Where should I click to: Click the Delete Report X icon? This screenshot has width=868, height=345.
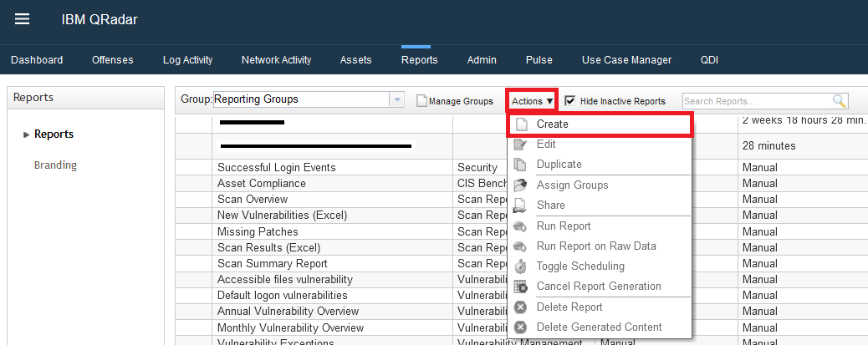pos(520,307)
